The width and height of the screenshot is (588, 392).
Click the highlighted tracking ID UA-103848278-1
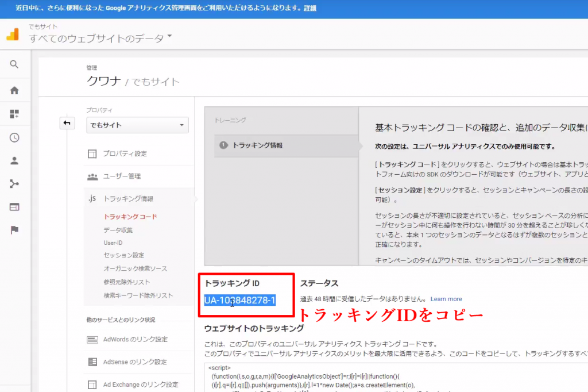240,301
